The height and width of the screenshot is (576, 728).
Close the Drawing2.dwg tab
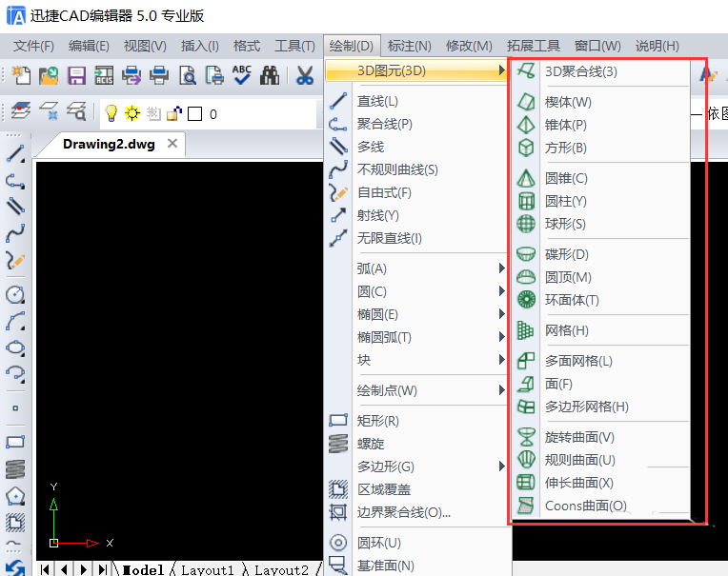click(x=172, y=144)
